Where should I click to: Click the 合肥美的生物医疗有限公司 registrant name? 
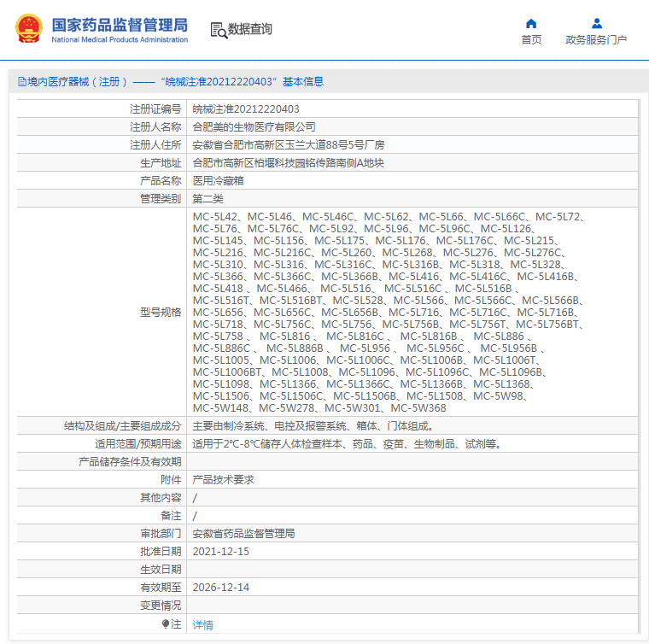254,126
